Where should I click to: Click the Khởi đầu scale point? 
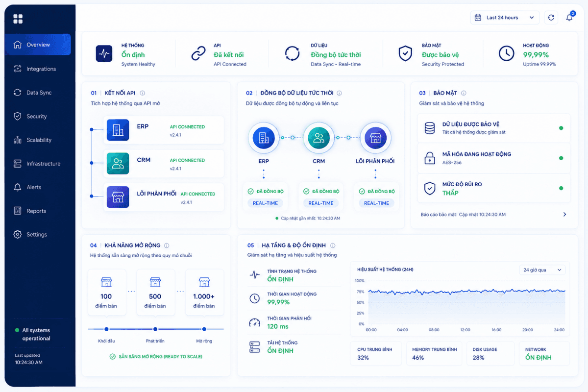coord(106,329)
